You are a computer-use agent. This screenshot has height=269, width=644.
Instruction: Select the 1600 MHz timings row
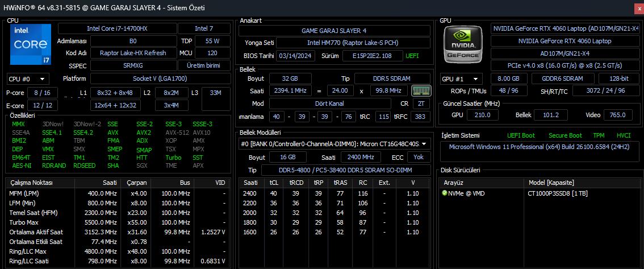(x=334, y=232)
